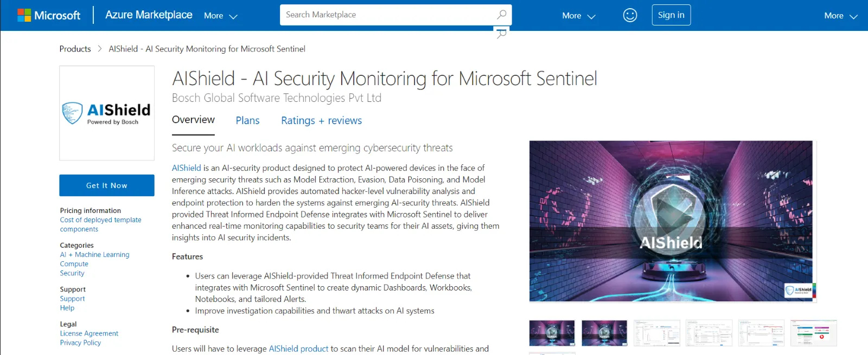868x355 pixels.
Task: Click the Sign in button
Action: (x=671, y=15)
